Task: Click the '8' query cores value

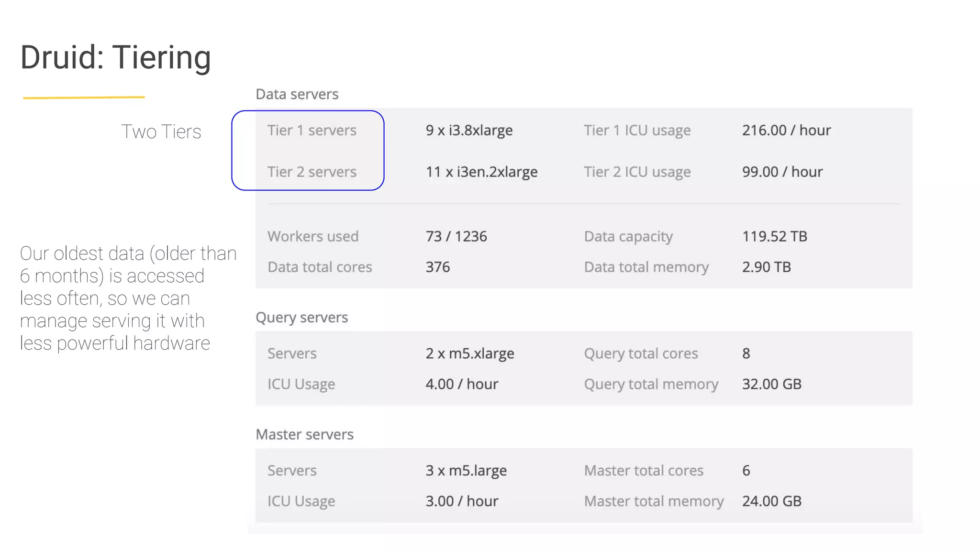Action: point(746,353)
